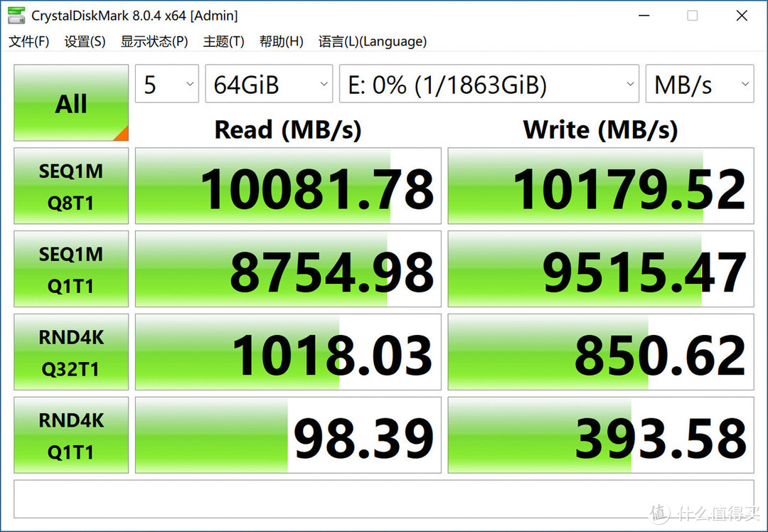Start the SEQ1M Q8T1 test
768x532 pixels.
click(x=71, y=186)
